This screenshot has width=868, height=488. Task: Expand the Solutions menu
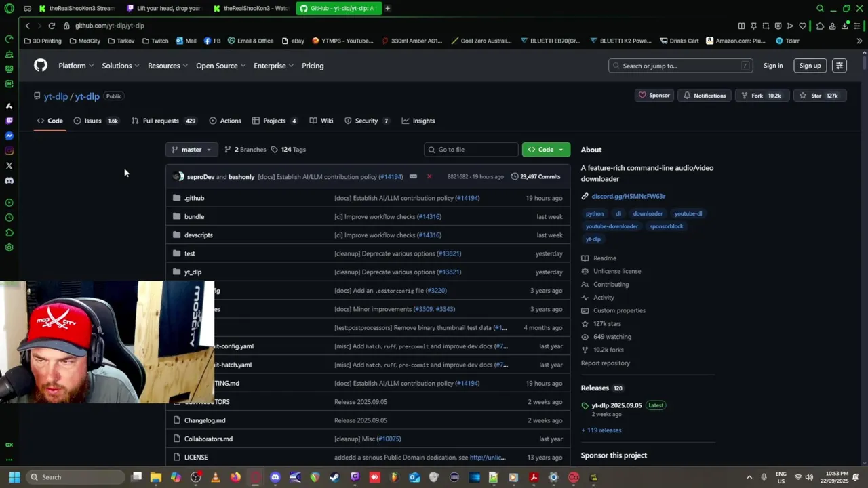(121, 66)
